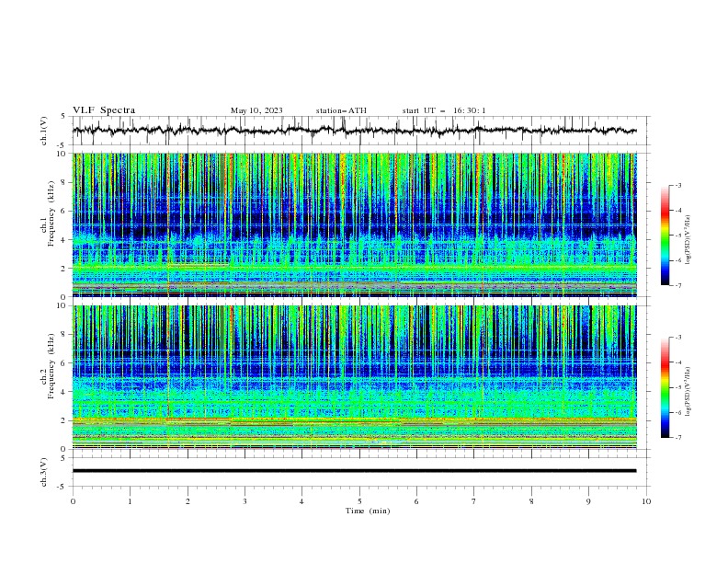Click the ch.2 "Frequency (kHz)" axis label
The width and height of the screenshot is (728, 563).
(51, 366)
